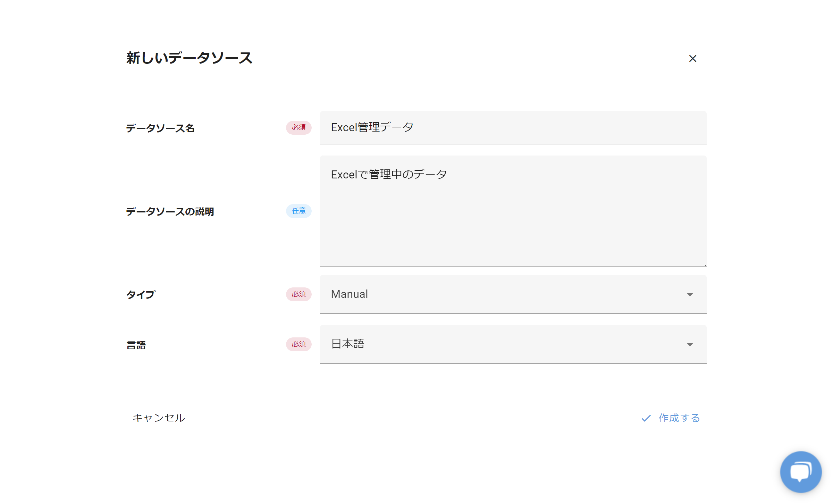Open the chat support bubble
Screen dimensions: 833x504
coord(800,472)
